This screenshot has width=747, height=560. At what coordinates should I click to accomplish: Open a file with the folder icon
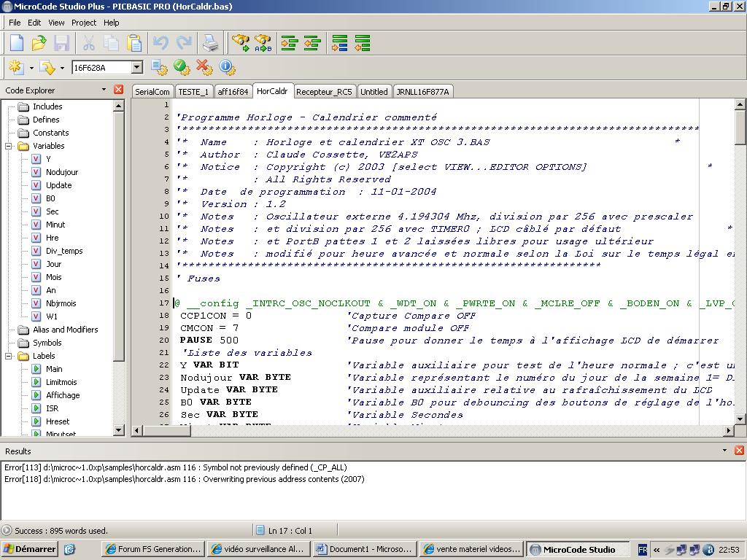pos(39,44)
